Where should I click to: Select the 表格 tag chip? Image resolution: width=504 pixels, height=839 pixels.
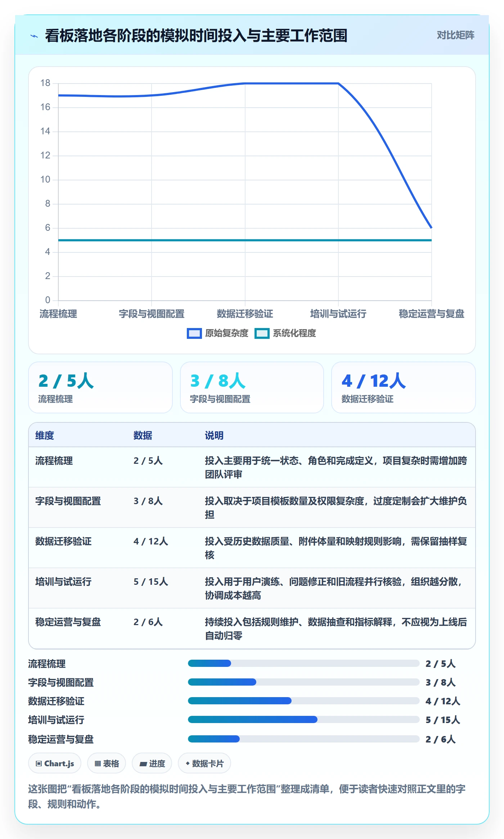point(107,763)
